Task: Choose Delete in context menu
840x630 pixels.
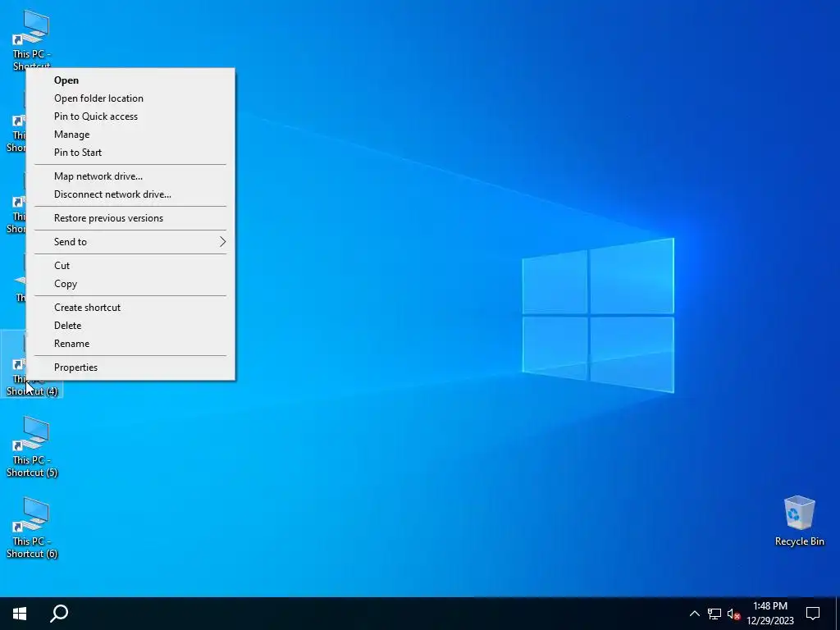Action: tap(130, 326)
